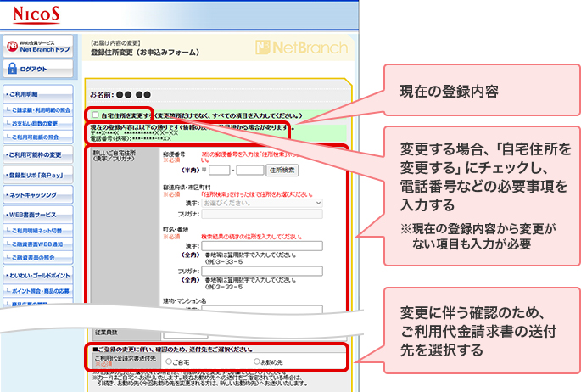Click the NetBranch header logo

pyautogui.click(x=302, y=48)
